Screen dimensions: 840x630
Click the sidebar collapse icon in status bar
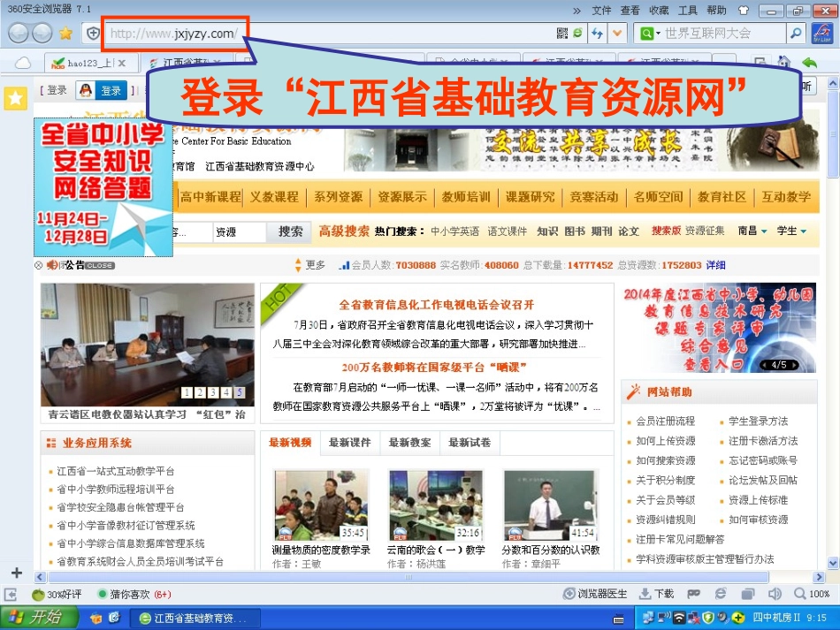11,594
